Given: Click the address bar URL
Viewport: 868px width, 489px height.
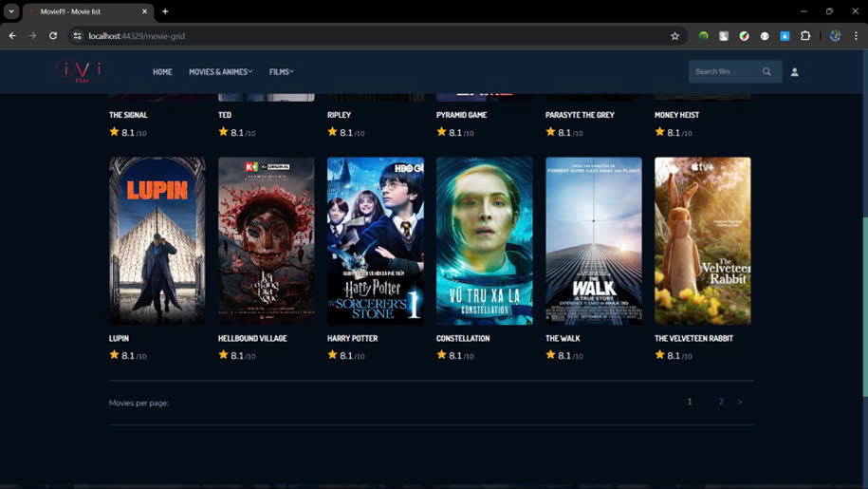Looking at the screenshot, I should [x=137, y=36].
